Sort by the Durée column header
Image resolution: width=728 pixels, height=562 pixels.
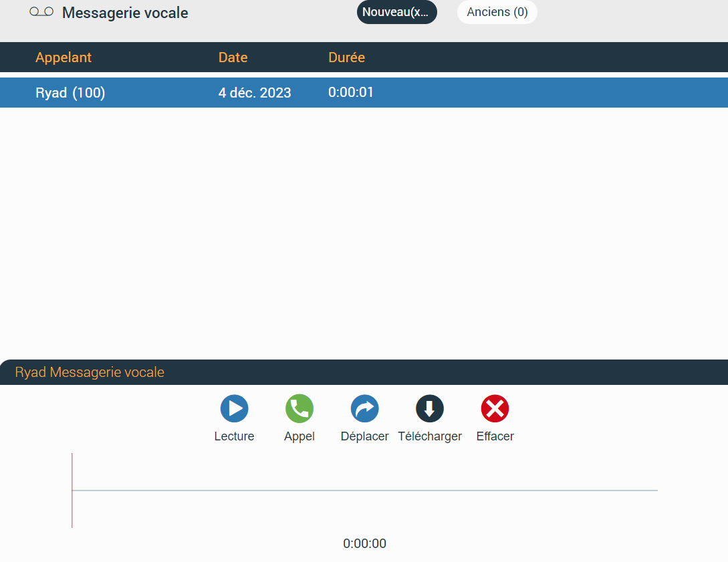point(346,57)
